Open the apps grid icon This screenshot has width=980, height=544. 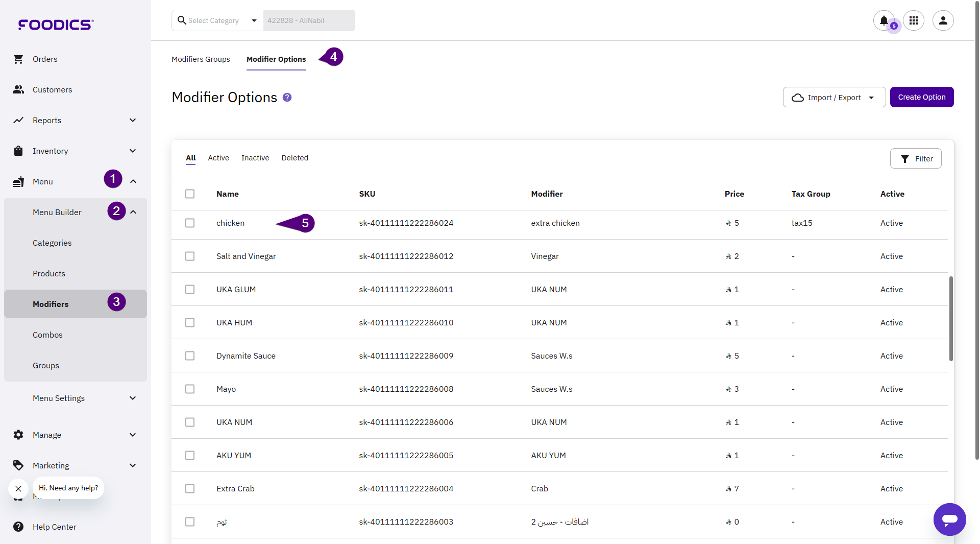[914, 20]
